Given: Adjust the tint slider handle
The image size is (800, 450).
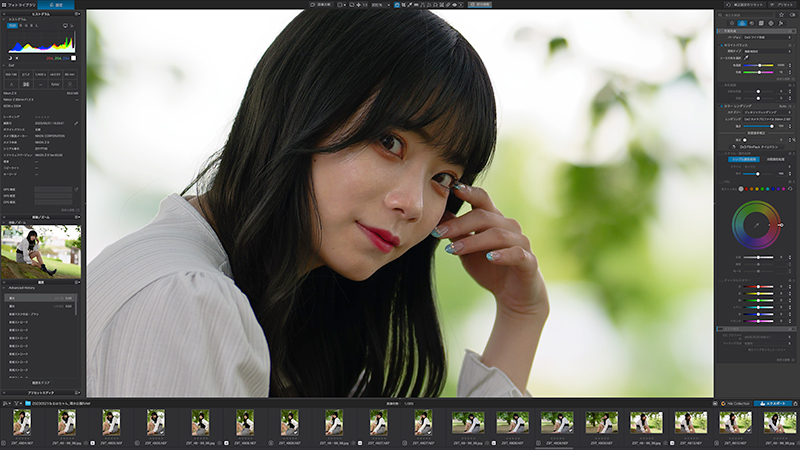Looking at the screenshot, I should pos(760,72).
